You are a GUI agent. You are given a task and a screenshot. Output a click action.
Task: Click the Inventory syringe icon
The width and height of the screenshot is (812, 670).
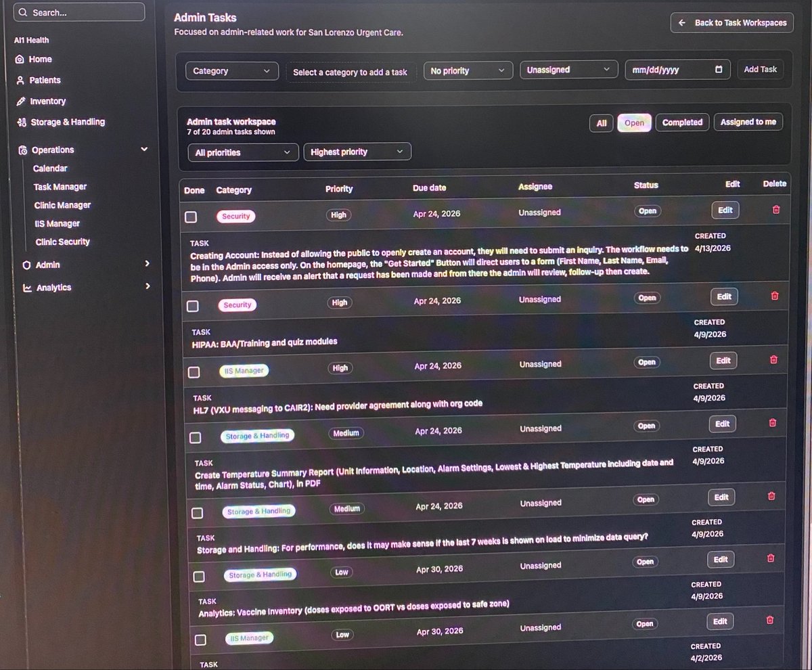21,102
